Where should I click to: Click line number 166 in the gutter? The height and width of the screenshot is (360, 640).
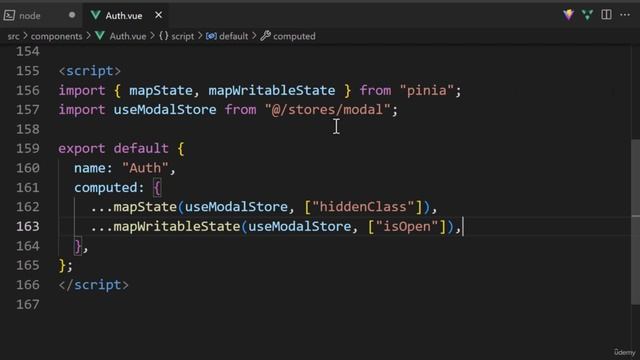[28, 285]
